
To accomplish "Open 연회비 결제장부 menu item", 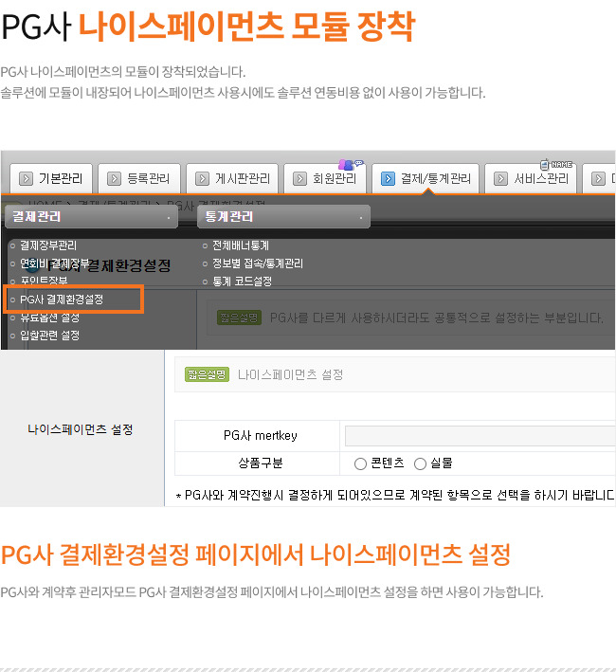I will 54,263.
